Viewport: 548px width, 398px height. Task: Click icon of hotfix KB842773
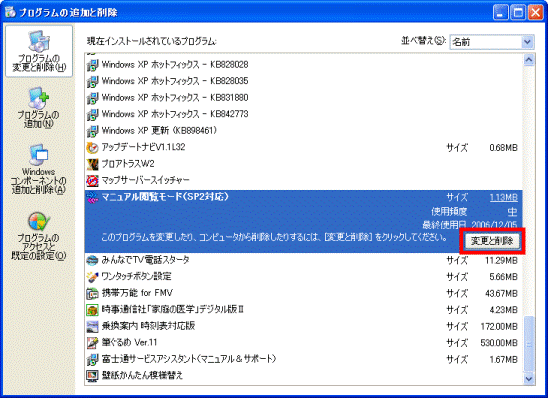coord(92,114)
